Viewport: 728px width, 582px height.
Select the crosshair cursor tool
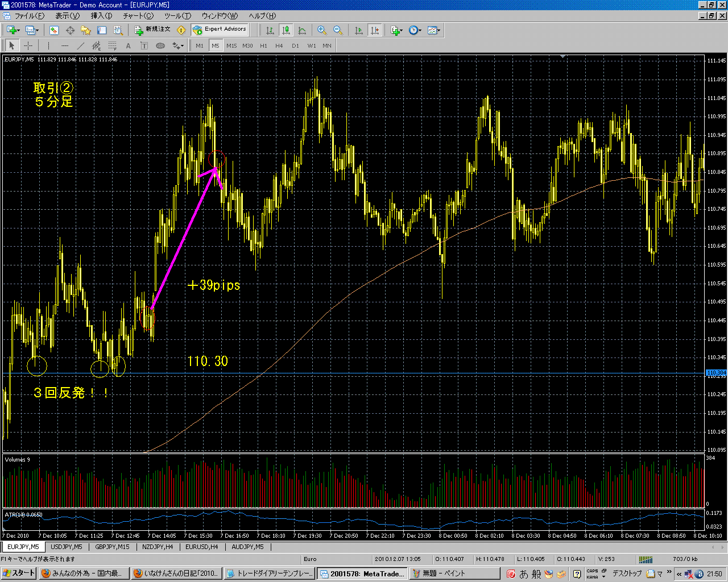pos(28,45)
